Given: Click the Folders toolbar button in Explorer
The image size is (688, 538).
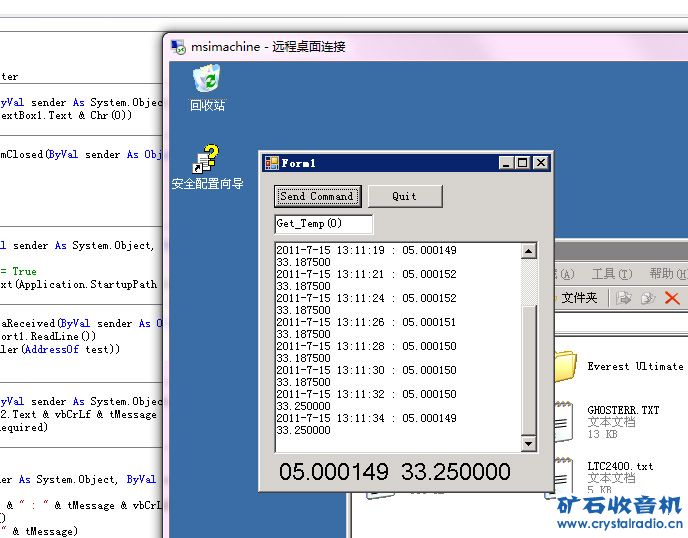Looking at the screenshot, I should coord(578,298).
